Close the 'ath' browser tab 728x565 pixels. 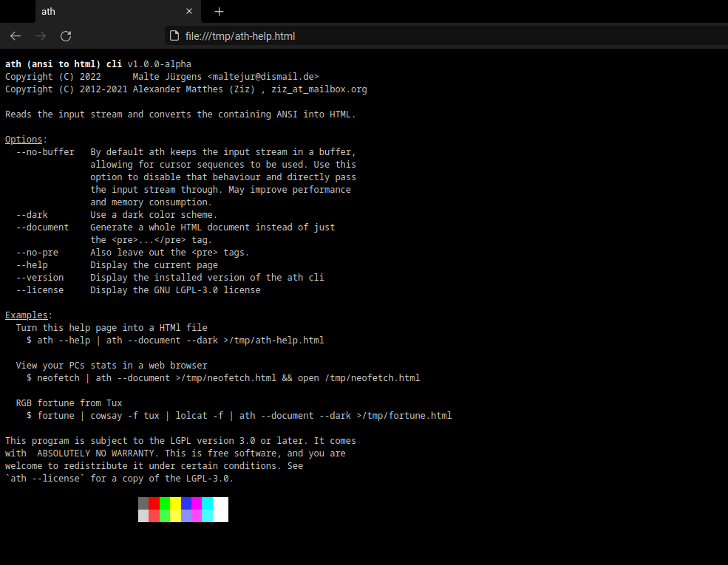point(189,11)
